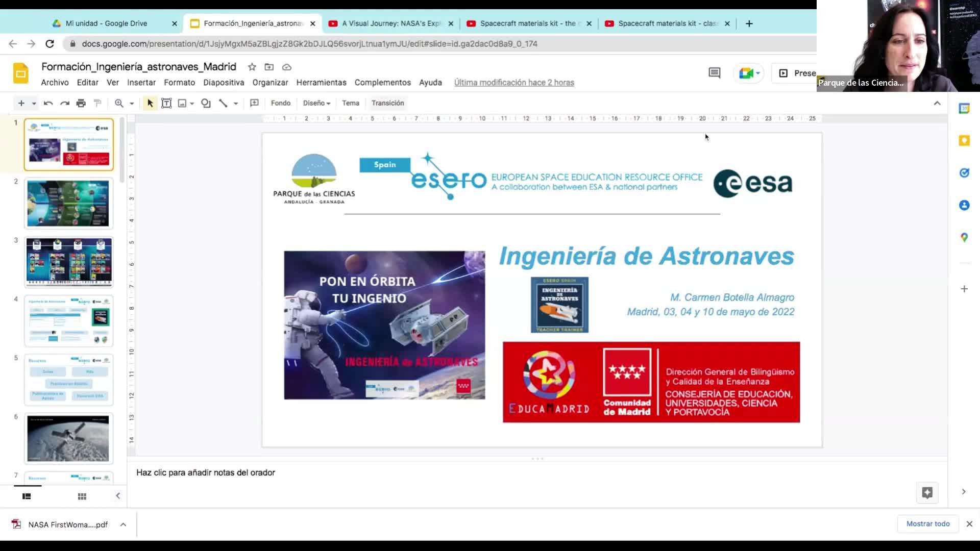Open the move-to-folder icon

[269, 67]
